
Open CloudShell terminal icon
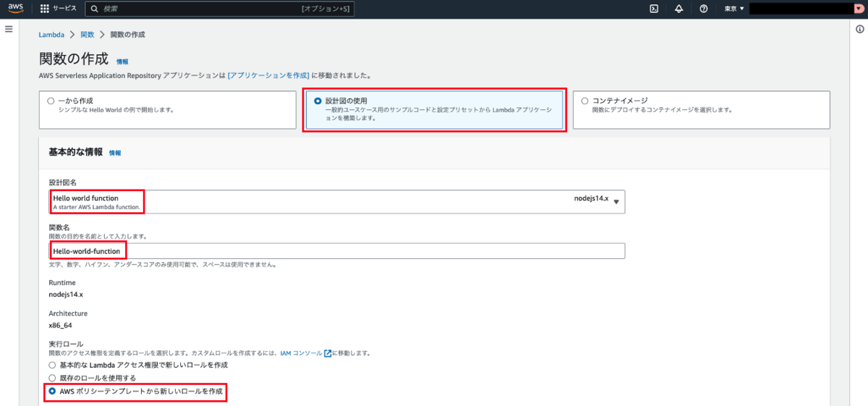(655, 9)
